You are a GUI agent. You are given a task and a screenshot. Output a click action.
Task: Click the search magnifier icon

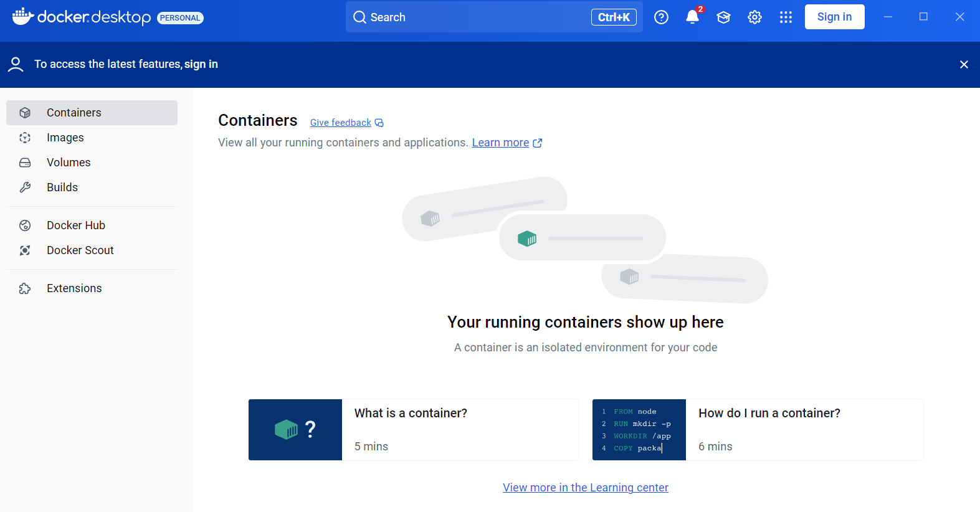[359, 17]
